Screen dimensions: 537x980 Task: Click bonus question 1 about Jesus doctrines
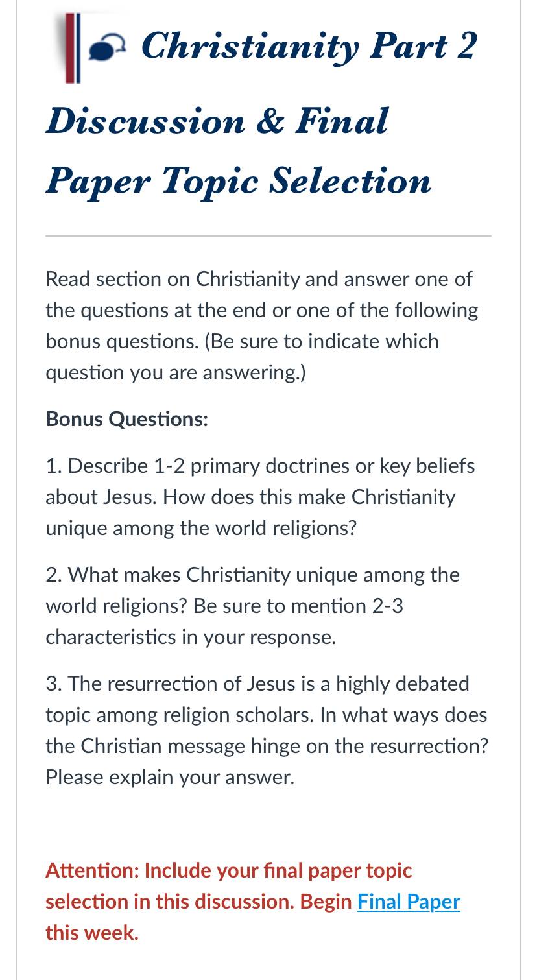(x=261, y=497)
